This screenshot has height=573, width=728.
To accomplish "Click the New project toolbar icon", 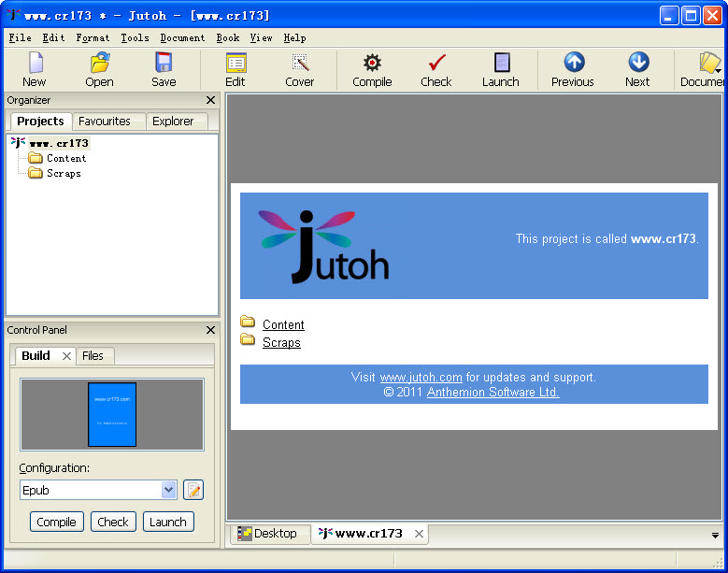I will coord(36,63).
